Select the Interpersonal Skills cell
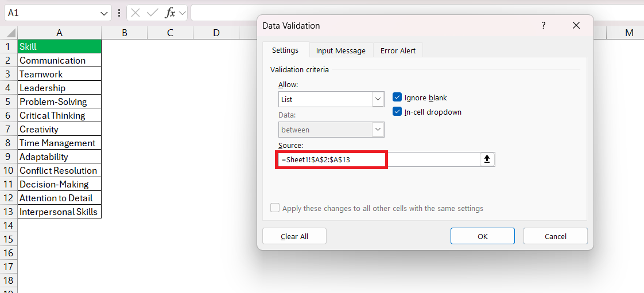 pos(60,212)
